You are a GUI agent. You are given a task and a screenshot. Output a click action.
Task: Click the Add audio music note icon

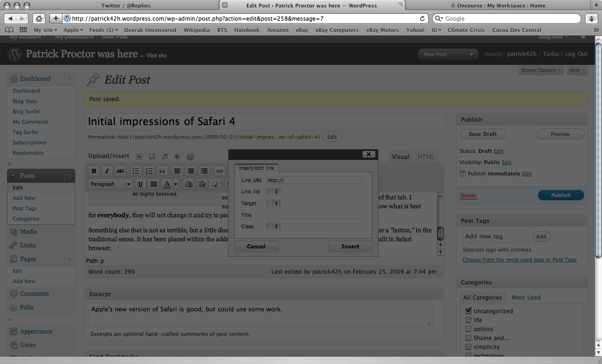tap(165, 156)
